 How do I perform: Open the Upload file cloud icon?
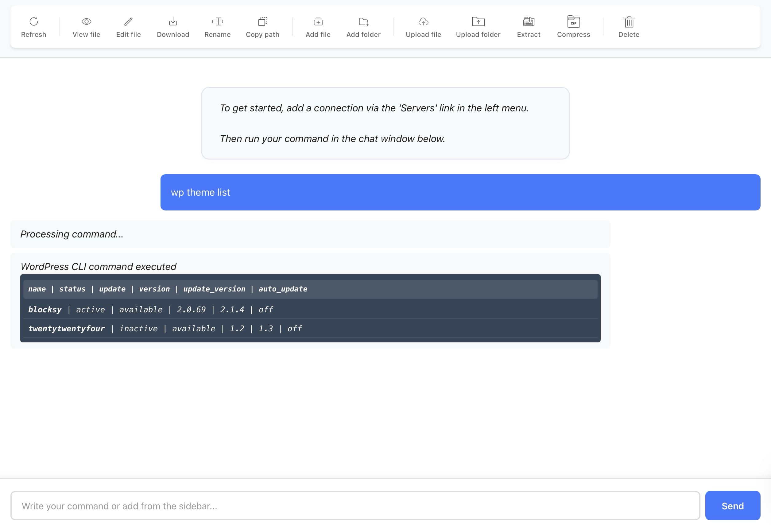click(423, 22)
